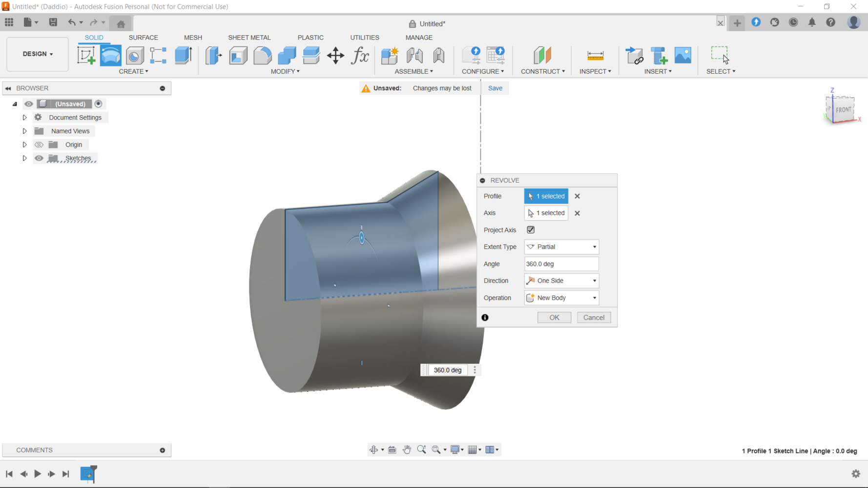Viewport: 868px width, 488px height.
Task: Collapse the Revolve dialog
Action: (x=483, y=181)
